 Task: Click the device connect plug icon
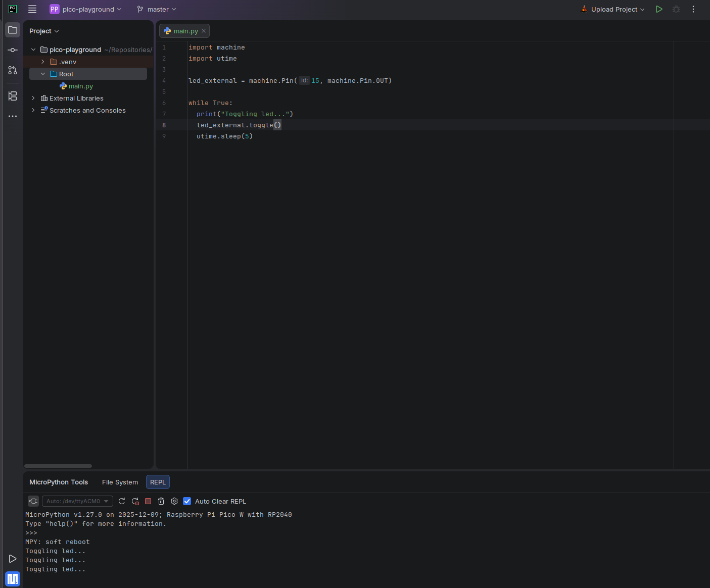33,501
